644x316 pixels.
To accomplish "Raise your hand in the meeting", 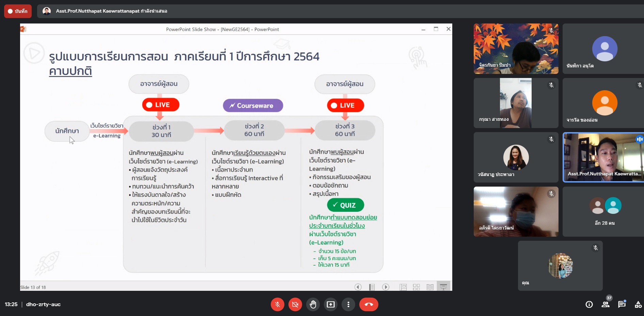I will click(x=313, y=304).
